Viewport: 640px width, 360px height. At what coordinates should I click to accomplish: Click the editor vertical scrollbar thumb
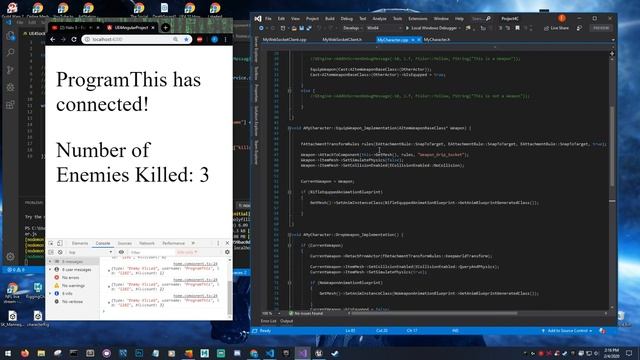tap(612, 146)
